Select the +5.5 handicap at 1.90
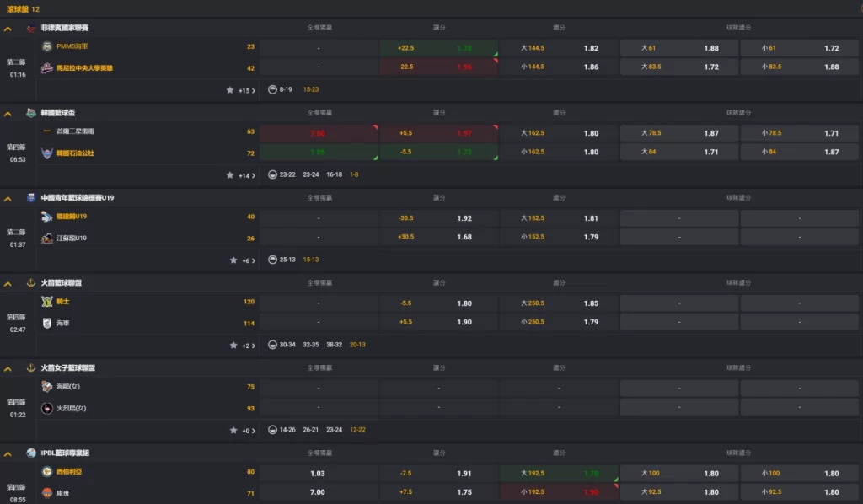The image size is (863, 504). [438, 322]
